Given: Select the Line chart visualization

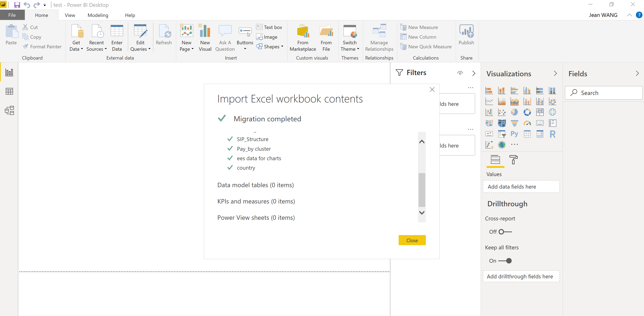Looking at the screenshot, I should tap(489, 101).
